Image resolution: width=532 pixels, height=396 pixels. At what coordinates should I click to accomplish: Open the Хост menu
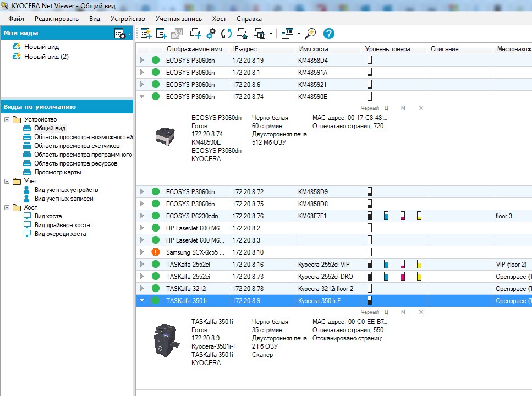point(219,19)
